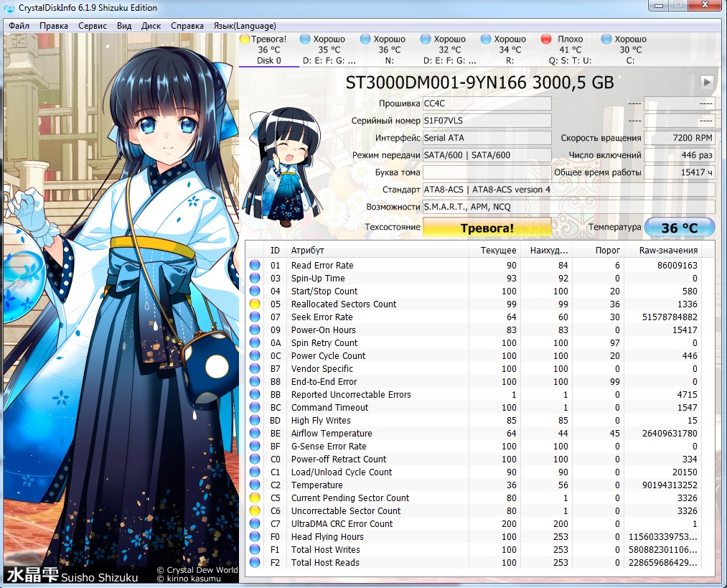Screen dimensions: 727x588
Task: Click the blue orb for Read Error Rate
Action: pos(255,265)
